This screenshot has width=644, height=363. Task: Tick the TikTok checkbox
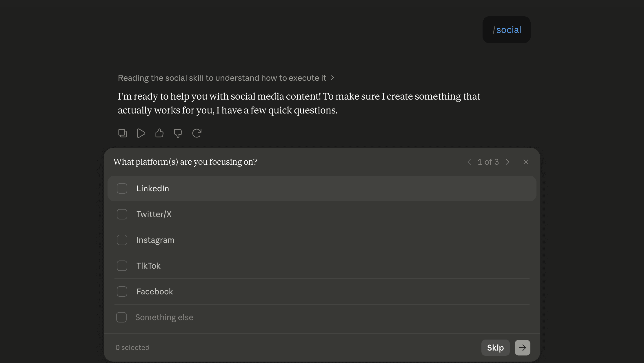122,266
